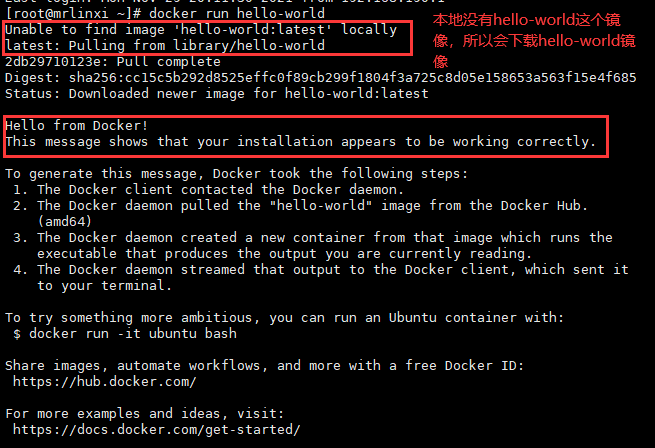The width and height of the screenshot is (655, 448).
Task: Click the root@mrlinxi shell prompt
Action: tap(64, 13)
